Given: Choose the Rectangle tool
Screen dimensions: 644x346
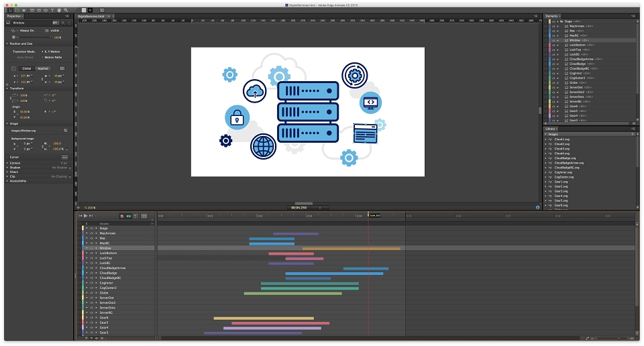Looking at the screenshot, I should point(32,10).
